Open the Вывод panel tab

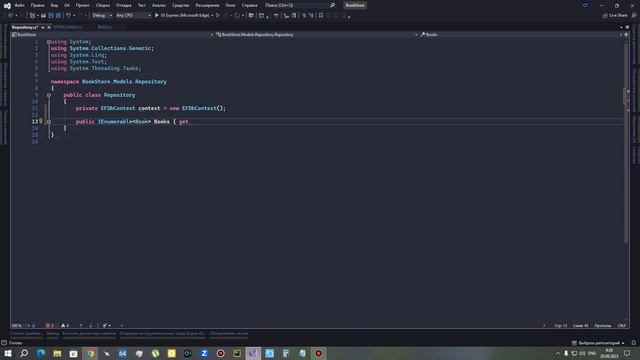(x=53, y=333)
